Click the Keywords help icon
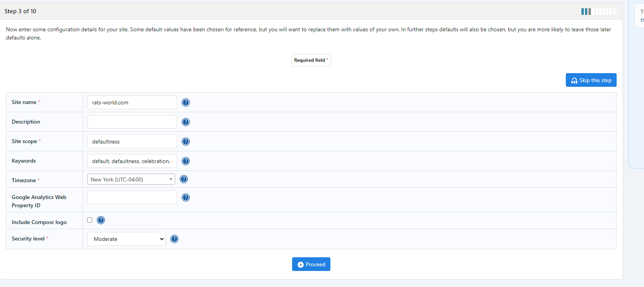Viewport: 644px width, 287px height. (186, 161)
